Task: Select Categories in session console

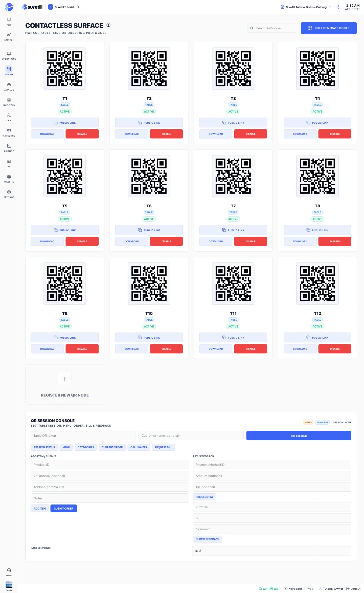Action: (86, 447)
